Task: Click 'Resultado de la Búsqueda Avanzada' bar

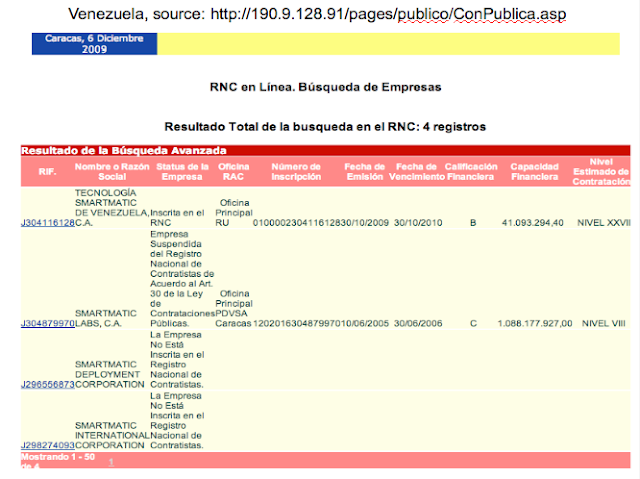Action: [x=325, y=151]
